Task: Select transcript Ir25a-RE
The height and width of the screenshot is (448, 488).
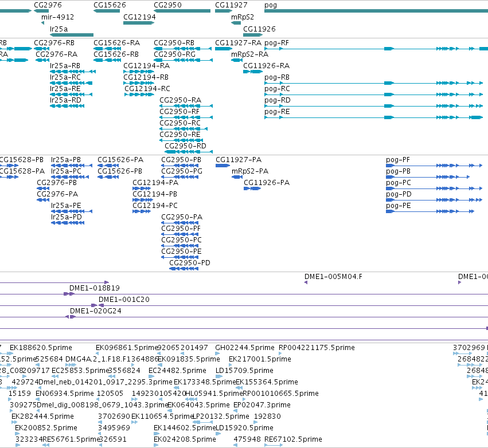Action: [71, 95]
